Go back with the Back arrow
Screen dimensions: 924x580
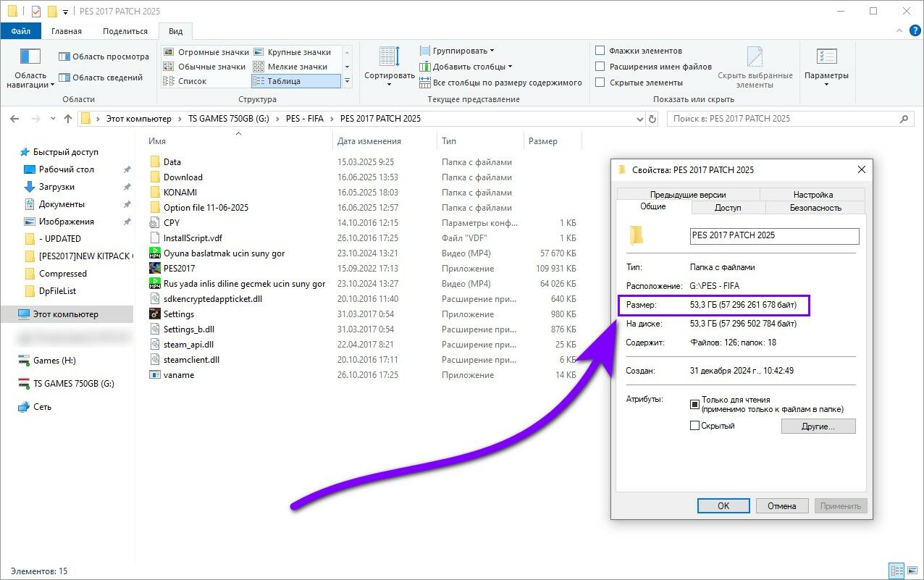(15, 119)
